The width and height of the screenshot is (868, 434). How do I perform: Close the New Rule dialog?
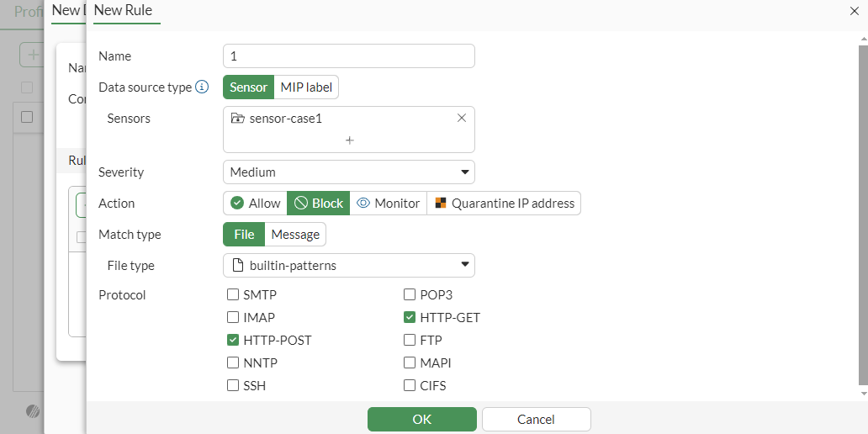(855, 10)
